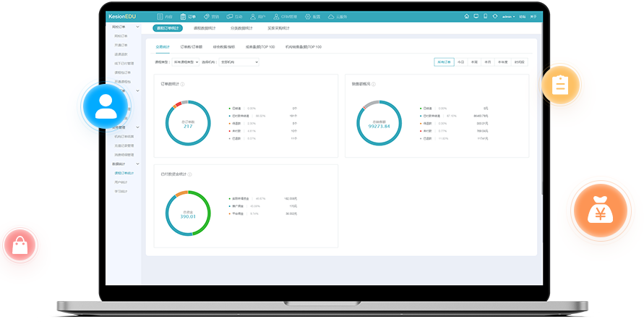The height and width of the screenshot is (322, 644).
Task: Click the 总订单数 donut chart
Action: pyautogui.click(x=188, y=123)
